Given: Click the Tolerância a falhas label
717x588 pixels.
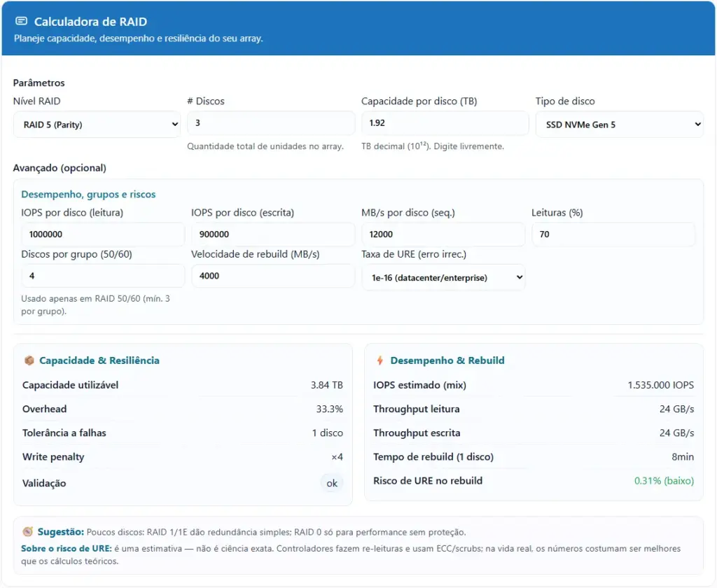Looking at the screenshot, I should (x=64, y=433).
